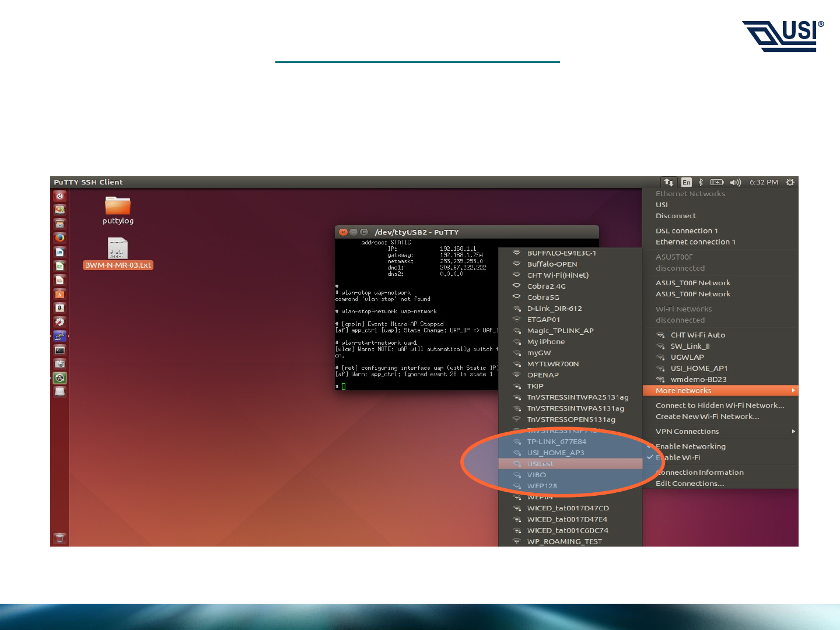Viewport: 840px width, 630px height.
Task: Disconnect the USI Ethernet network
Action: [x=720, y=216]
